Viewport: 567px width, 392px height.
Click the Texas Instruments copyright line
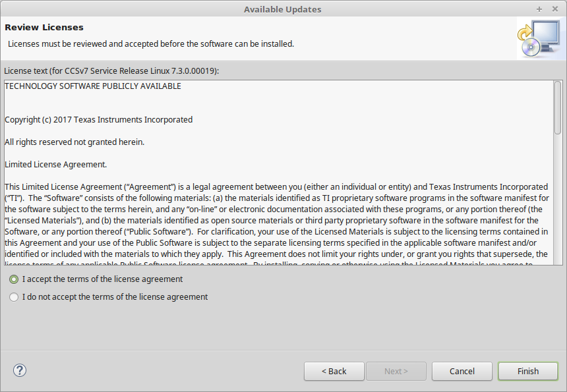[x=99, y=120]
